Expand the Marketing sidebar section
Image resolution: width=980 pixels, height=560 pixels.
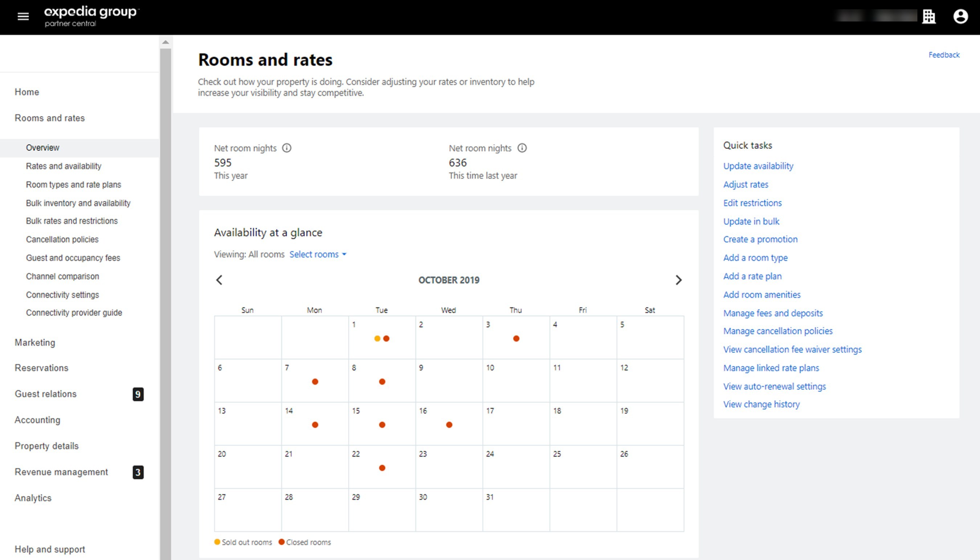click(x=35, y=343)
